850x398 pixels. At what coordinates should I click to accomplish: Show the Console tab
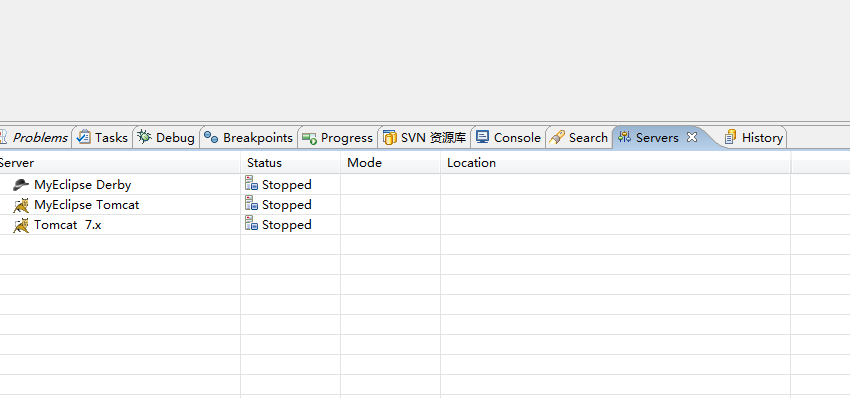point(508,138)
